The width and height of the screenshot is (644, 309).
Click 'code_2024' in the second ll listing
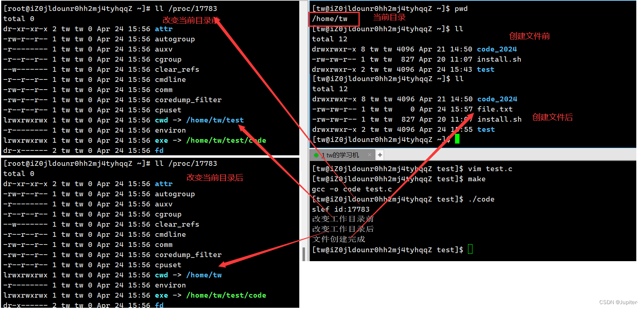[x=497, y=99]
